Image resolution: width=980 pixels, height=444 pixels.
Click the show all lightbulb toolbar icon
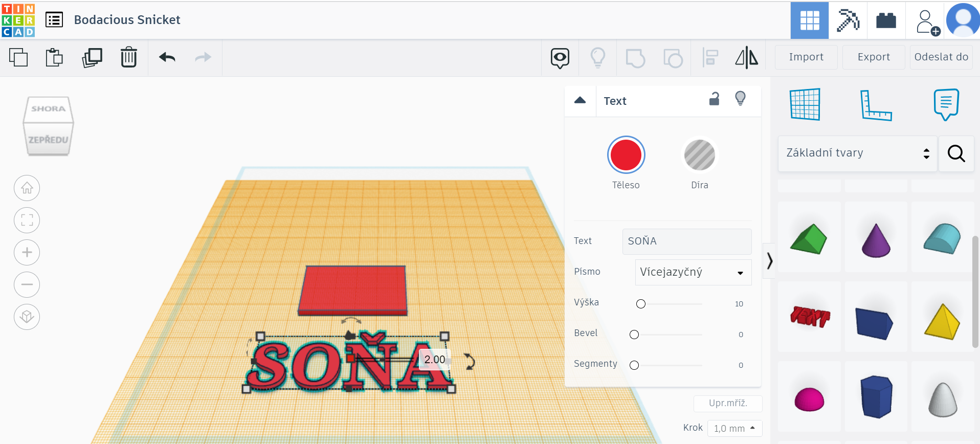click(x=598, y=58)
